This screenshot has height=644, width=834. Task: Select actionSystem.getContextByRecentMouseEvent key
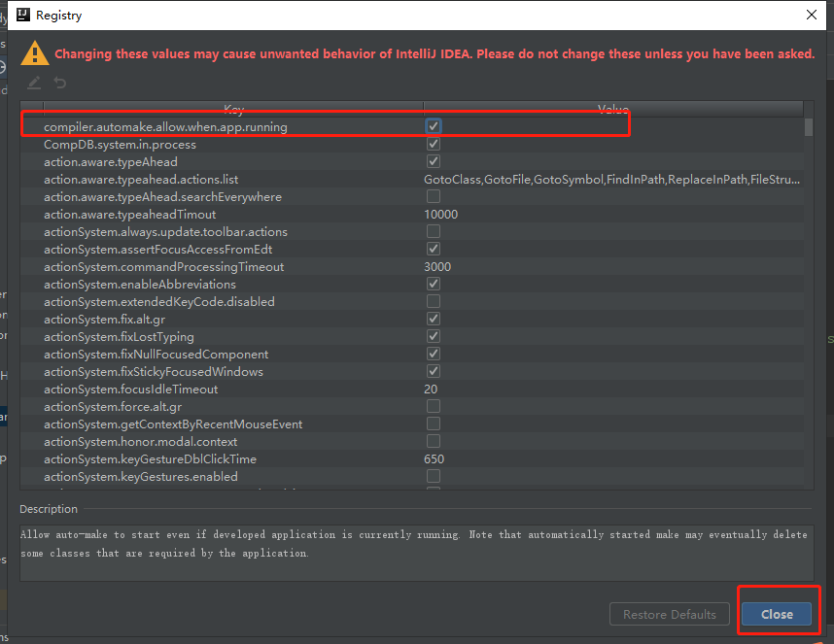[x=173, y=424]
